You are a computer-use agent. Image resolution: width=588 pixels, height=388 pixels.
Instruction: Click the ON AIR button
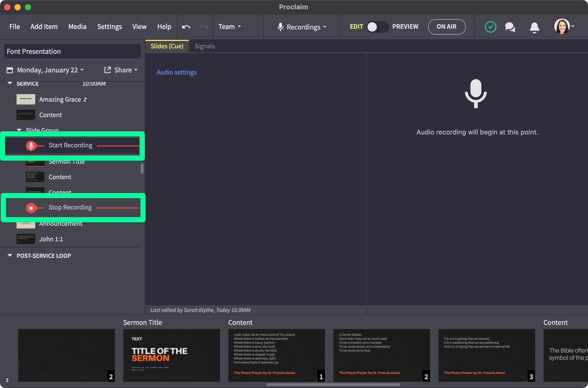[x=447, y=27]
